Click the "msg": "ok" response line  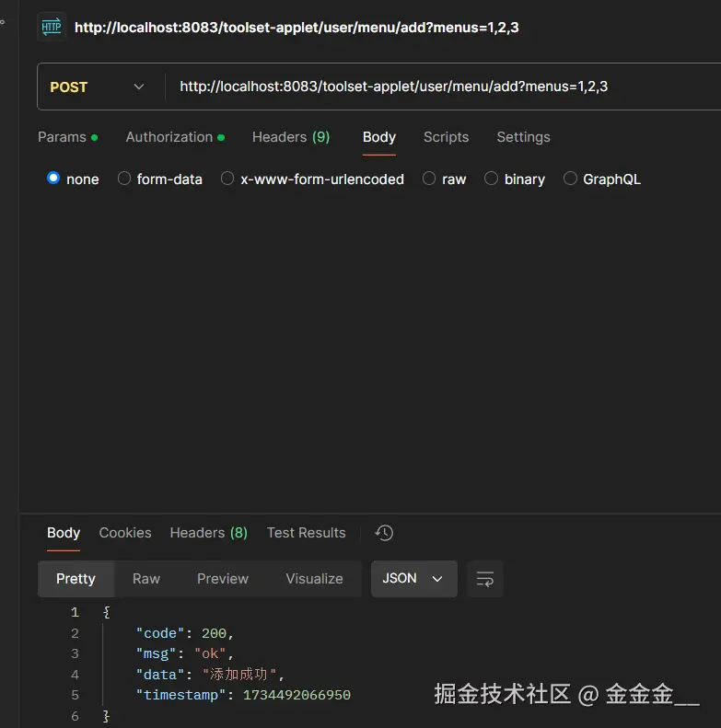(x=184, y=653)
